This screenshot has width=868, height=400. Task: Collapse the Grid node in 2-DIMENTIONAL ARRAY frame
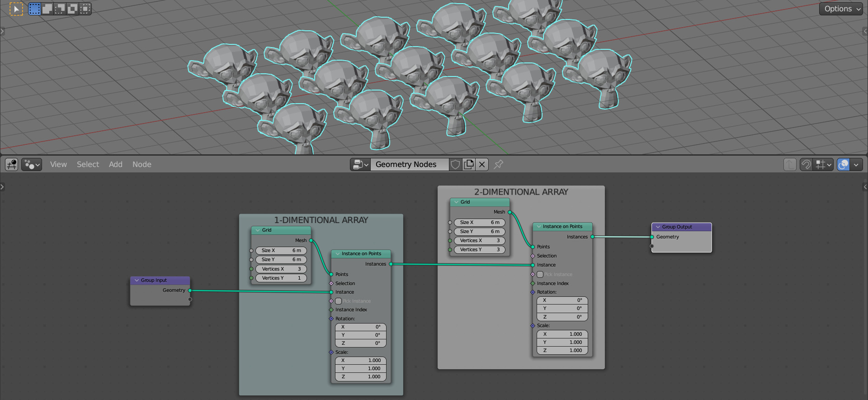click(456, 202)
